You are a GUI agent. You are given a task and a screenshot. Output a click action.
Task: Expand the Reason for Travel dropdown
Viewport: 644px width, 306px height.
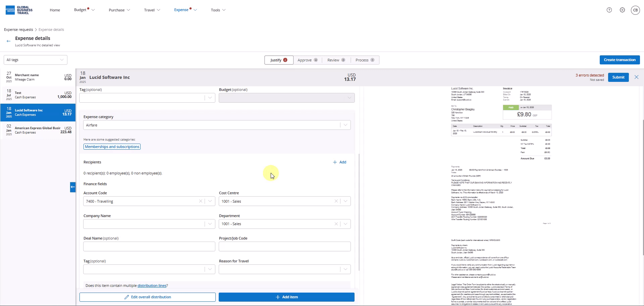pyautogui.click(x=285, y=269)
